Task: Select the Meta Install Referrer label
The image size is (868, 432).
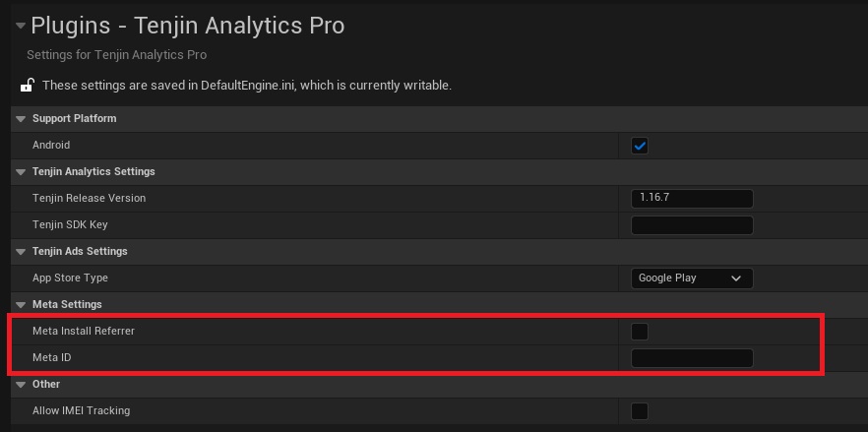Action: (84, 332)
